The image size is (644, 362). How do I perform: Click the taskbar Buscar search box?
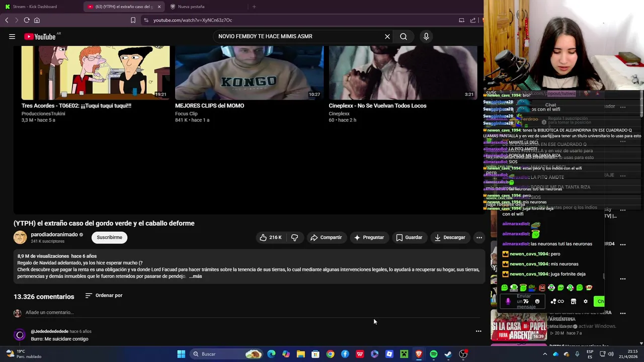click(227, 354)
